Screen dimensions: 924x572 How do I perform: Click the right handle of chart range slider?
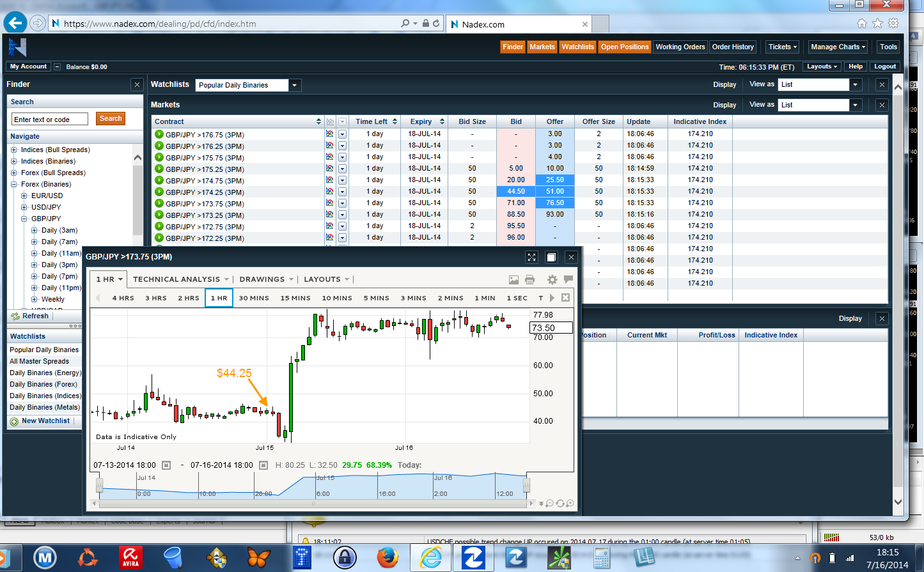pyautogui.click(x=527, y=486)
